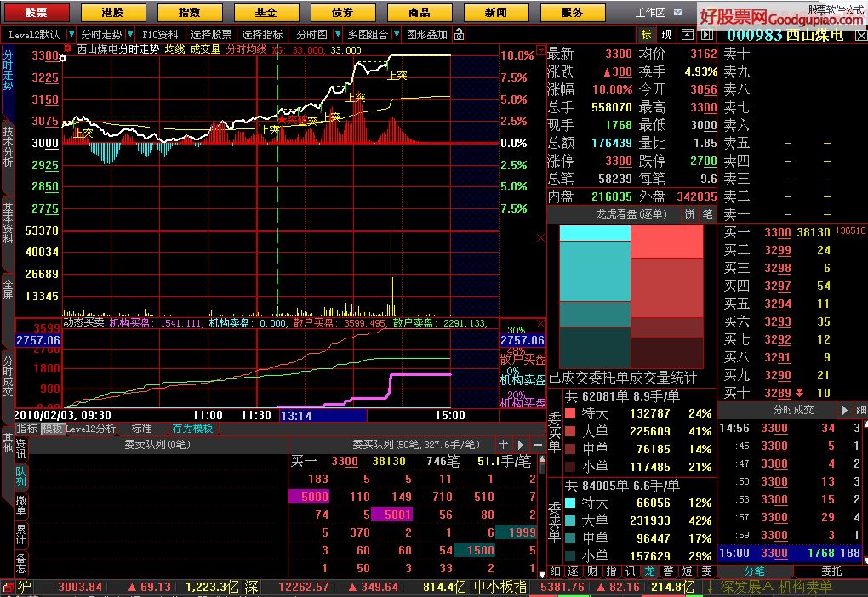
Task: Click the right arrow next to 分时成交
Action: (845, 410)
